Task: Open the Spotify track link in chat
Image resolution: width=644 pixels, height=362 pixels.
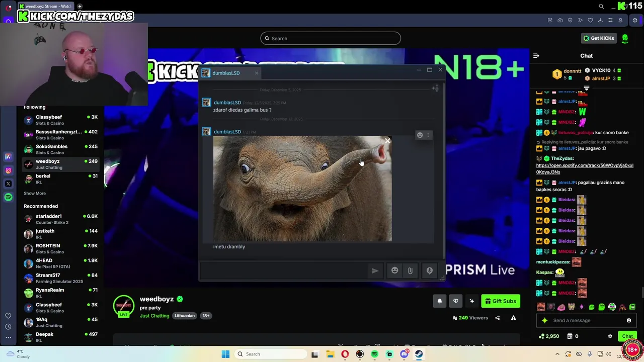Action: (585, 168)
